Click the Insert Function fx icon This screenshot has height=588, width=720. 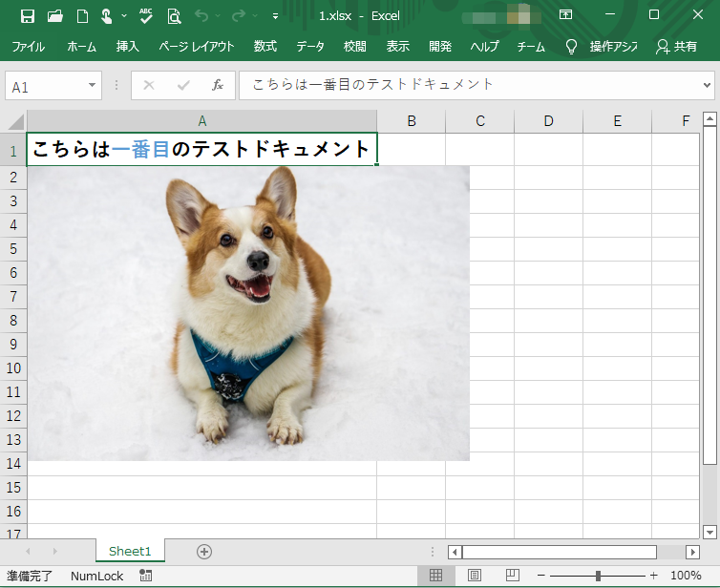coord(218,85)
